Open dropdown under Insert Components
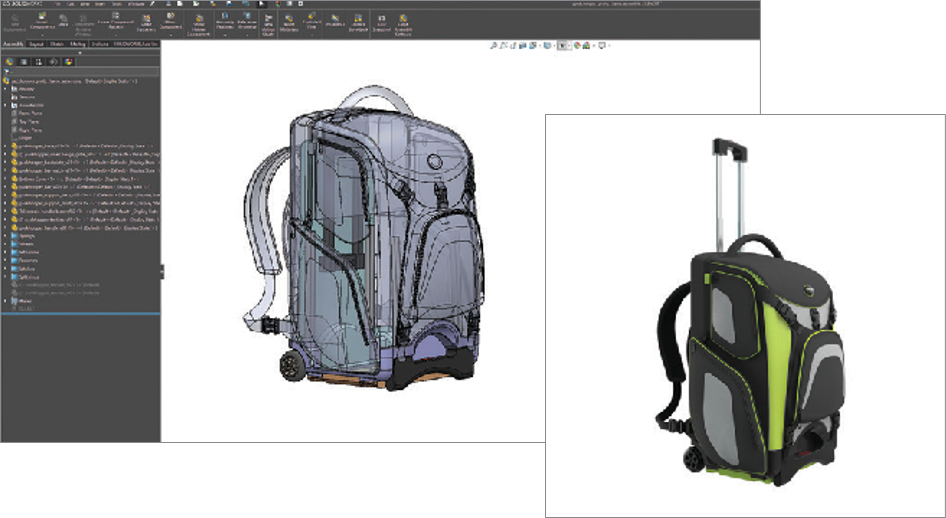Screen dimensions: 946x518 coord(42,35)
